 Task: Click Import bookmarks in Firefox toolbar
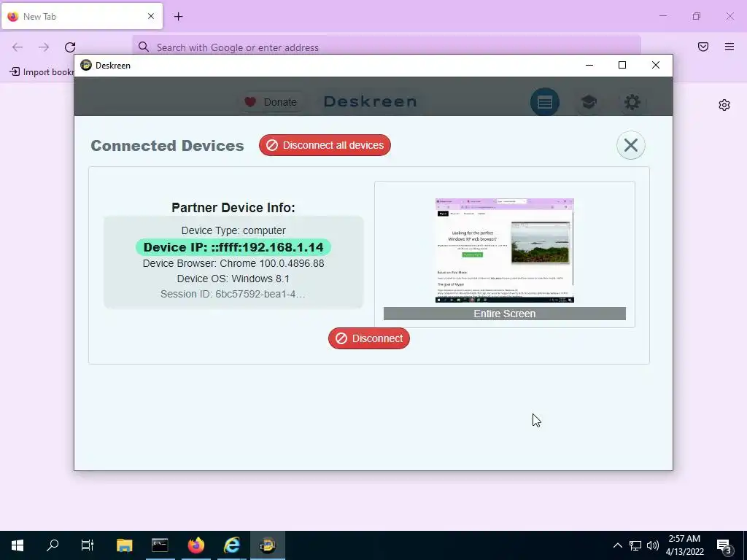click(x=42, y=72)
